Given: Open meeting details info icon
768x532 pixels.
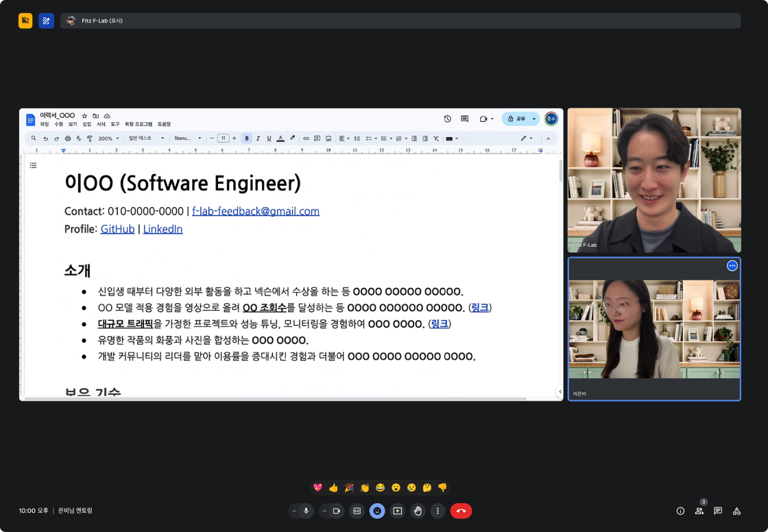Looking at the screenshot, I should click(x=680, y=511).
